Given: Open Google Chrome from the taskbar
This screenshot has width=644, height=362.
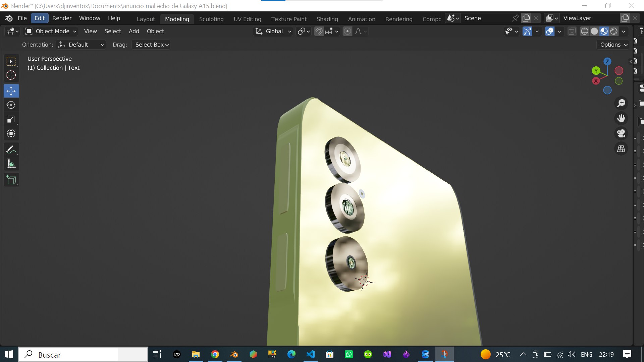Looking at the screenshot, I should pyautogui.click(x=215, y=354).
